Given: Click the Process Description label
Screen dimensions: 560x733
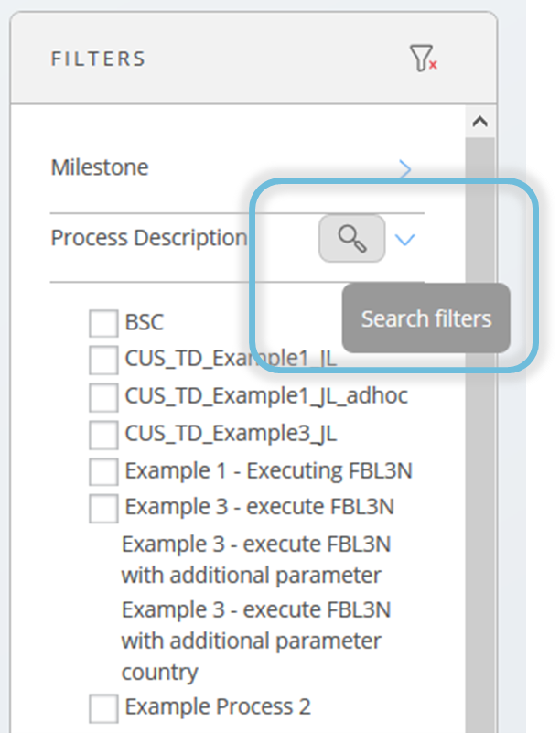Looking at the screenshot, I should [148, 238].
